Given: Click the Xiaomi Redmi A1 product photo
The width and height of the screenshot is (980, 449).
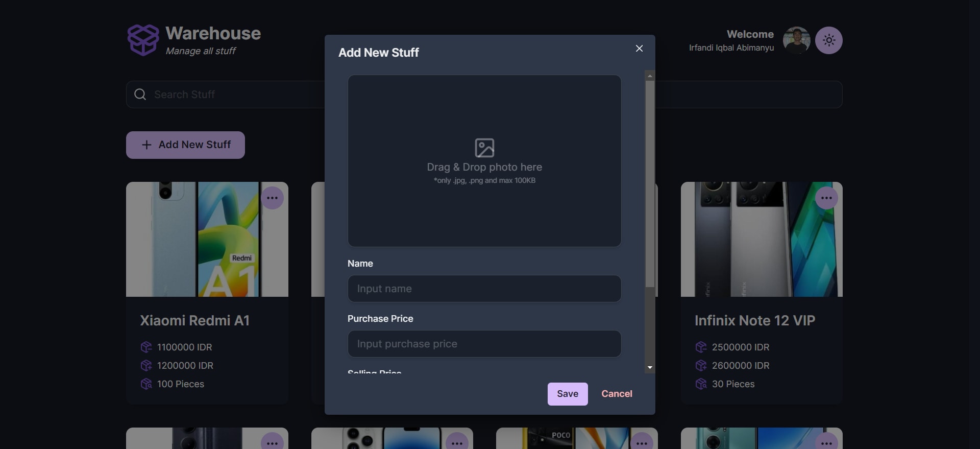Looking at the screenshot, I should [x=207, y=239].
